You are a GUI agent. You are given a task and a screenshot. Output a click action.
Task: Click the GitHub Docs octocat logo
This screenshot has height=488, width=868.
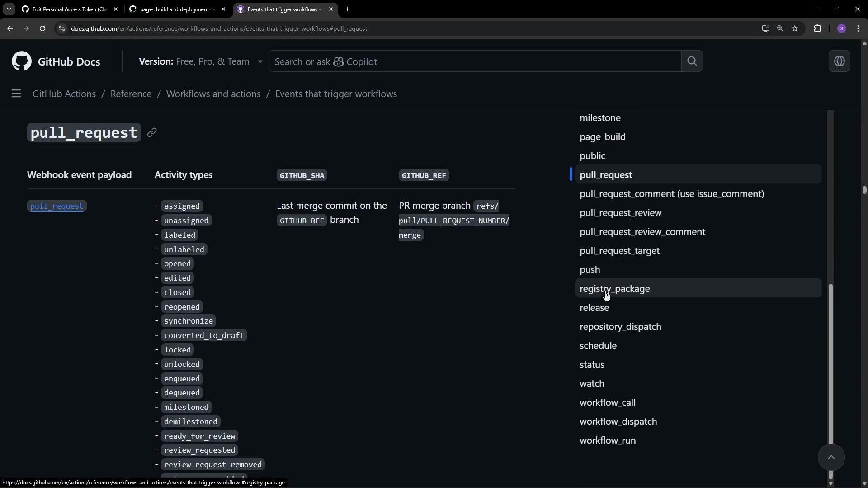[21, 61]
